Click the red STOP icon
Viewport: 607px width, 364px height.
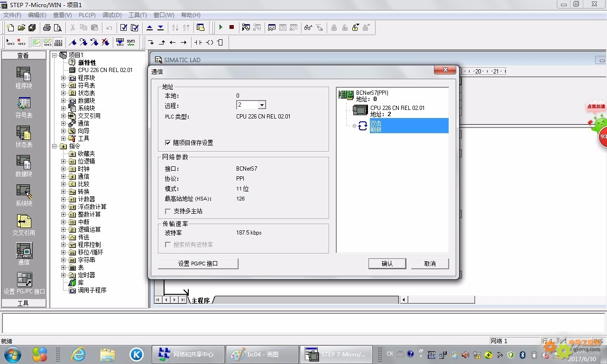tap(231, 27)
